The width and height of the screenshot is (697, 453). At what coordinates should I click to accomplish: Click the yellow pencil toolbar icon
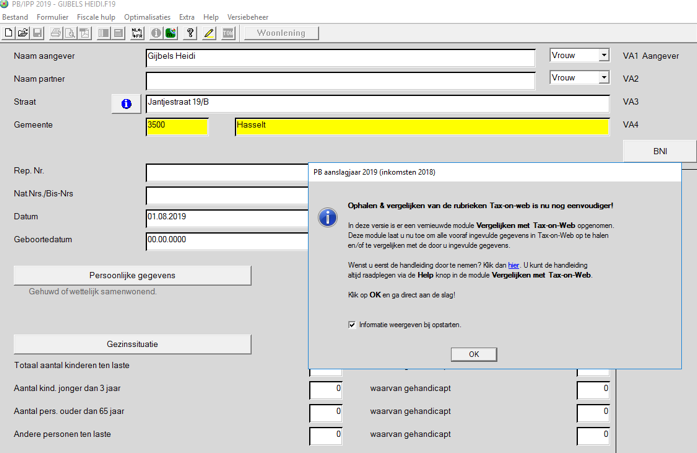coord(209,34)
